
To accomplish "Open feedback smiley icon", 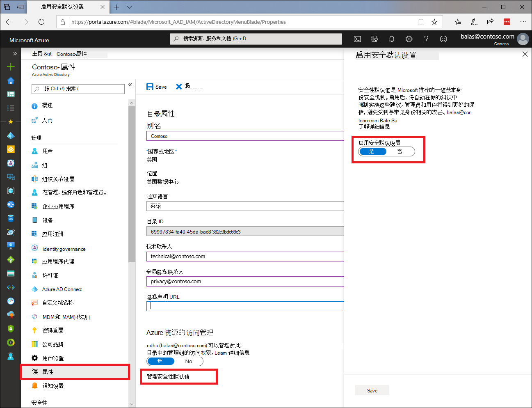I will pyautogui.click(x=443, y=39).
